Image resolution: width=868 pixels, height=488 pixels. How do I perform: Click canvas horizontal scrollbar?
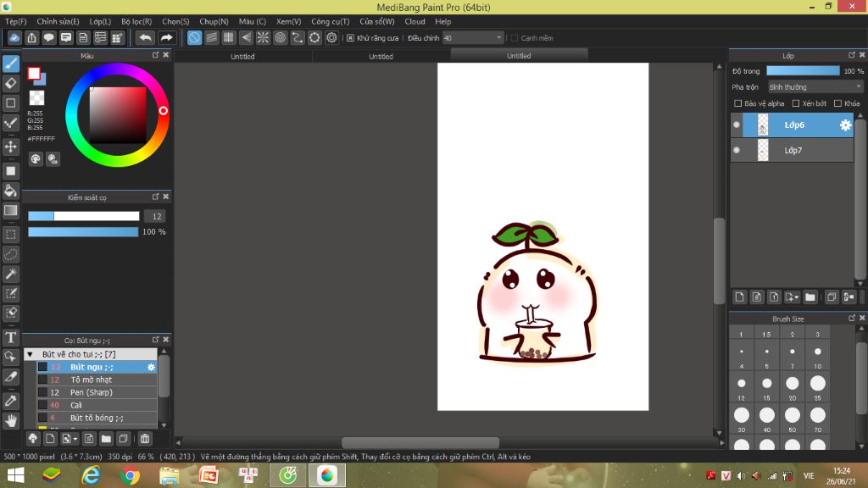coord(420,443)
